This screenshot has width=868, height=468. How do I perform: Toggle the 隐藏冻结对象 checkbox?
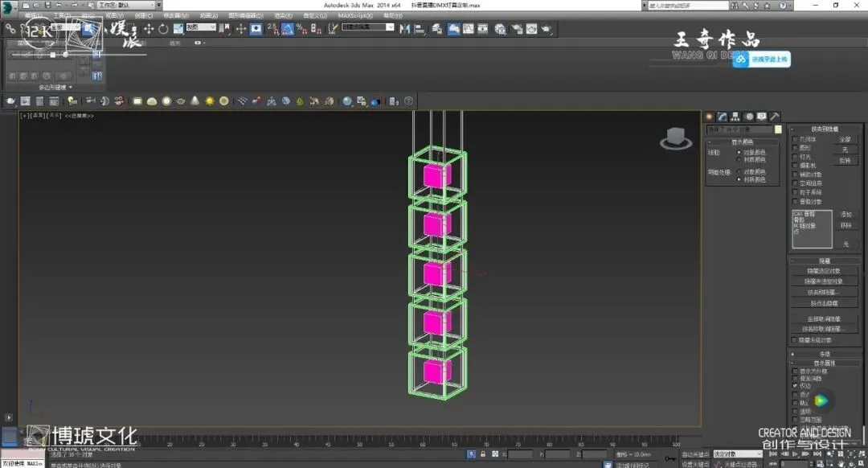[795, 340]
